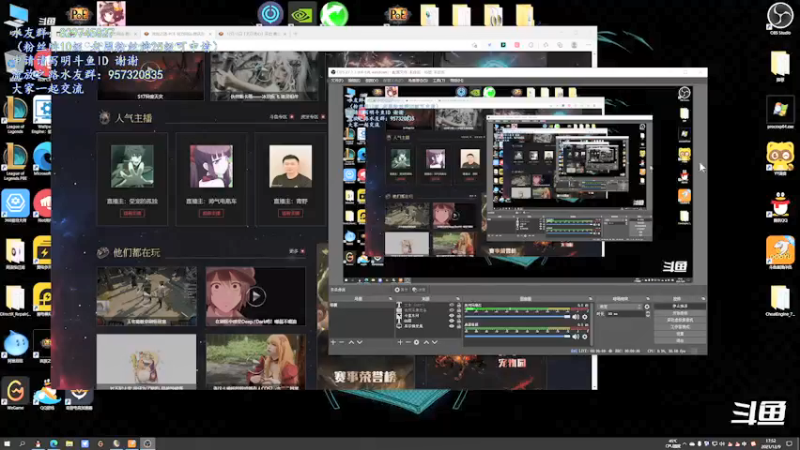Move the source up in OBS

point(426,342)
